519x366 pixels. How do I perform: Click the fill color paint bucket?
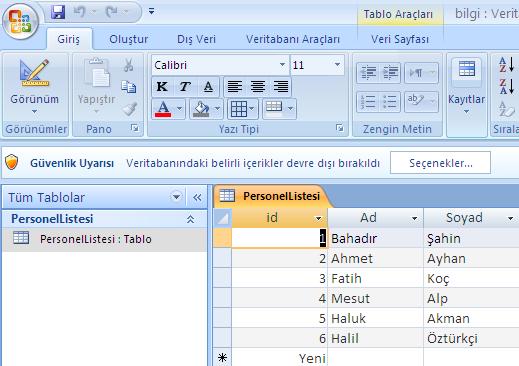201,109
